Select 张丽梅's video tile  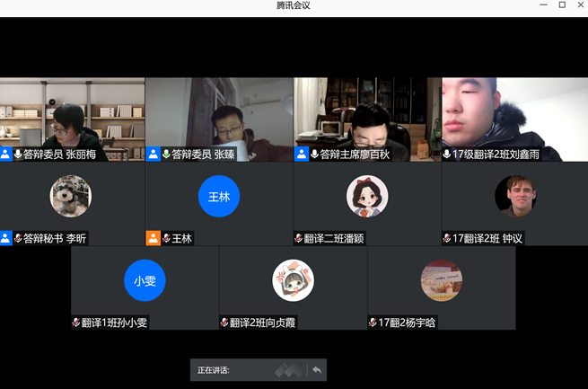click(72, 119)
